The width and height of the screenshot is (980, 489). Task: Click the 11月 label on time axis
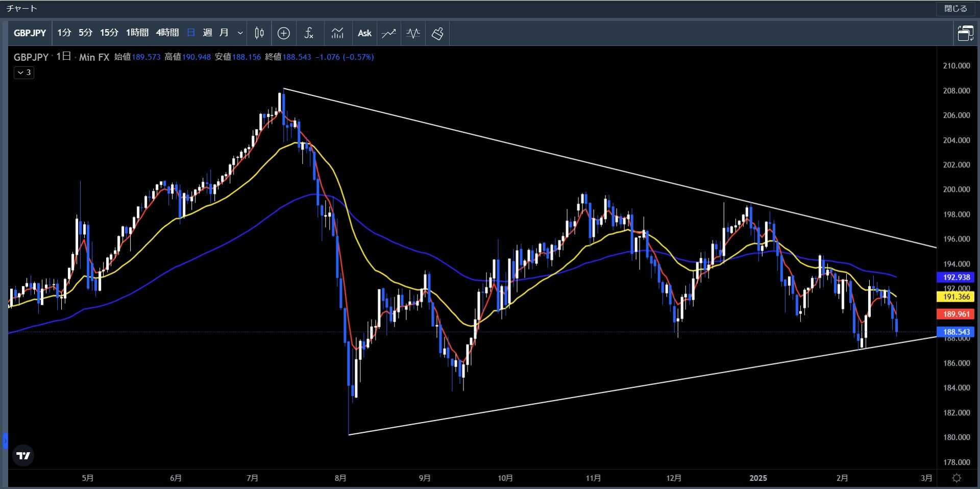coord(593,478)
